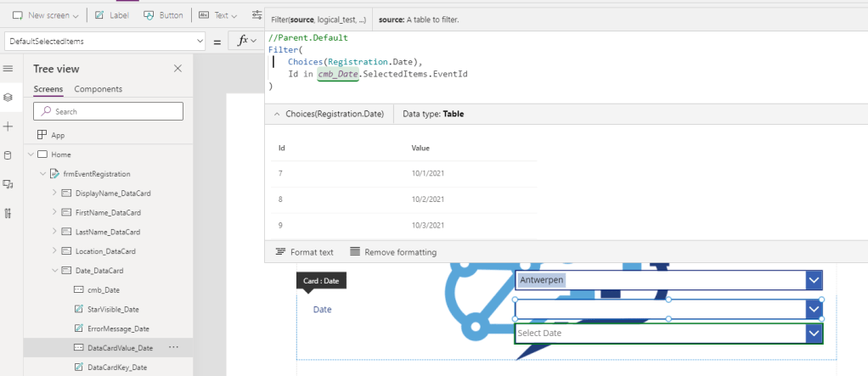
Task: Open the Advanced tools icon
Action: pyautogui.click(x=8, y=213)
